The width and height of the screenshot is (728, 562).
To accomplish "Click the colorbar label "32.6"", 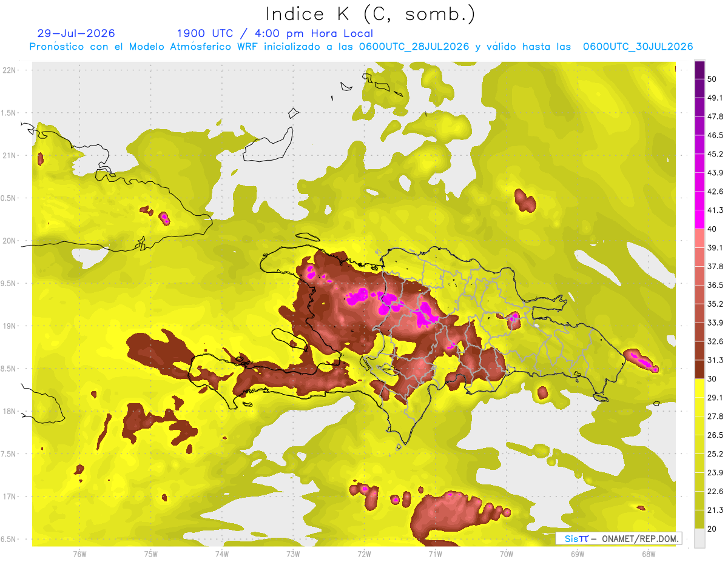I will tap(715, 341).
